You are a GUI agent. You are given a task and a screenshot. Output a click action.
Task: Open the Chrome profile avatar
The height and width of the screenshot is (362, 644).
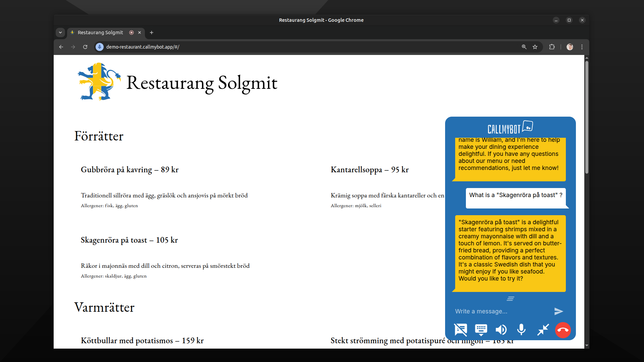[x=570, y=47]
